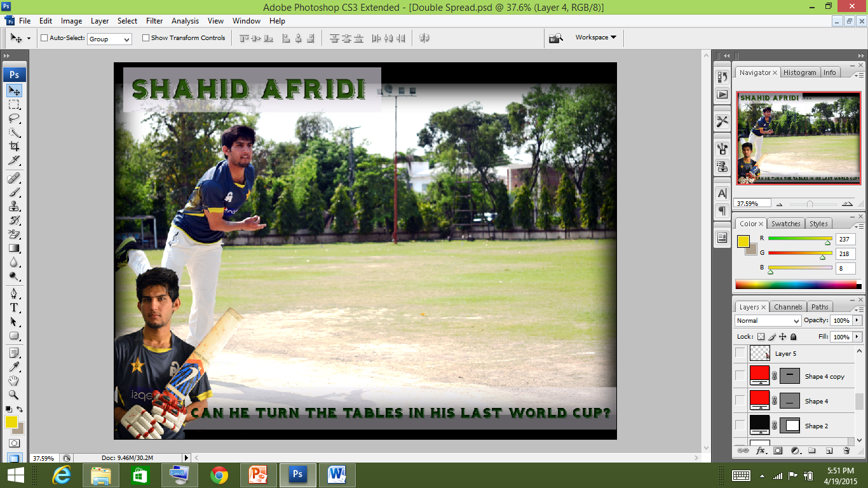Open the Workspace dropdown

(x=595, y=37)
